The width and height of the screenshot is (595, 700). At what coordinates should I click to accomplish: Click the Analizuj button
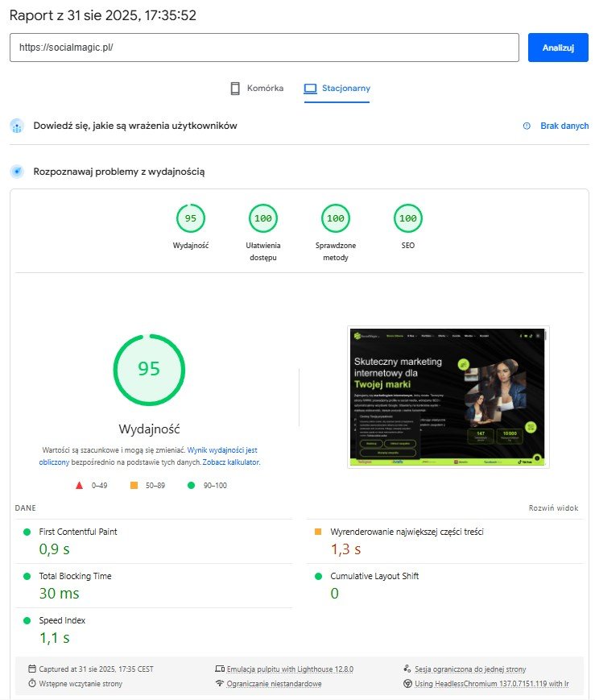point(558,48)
